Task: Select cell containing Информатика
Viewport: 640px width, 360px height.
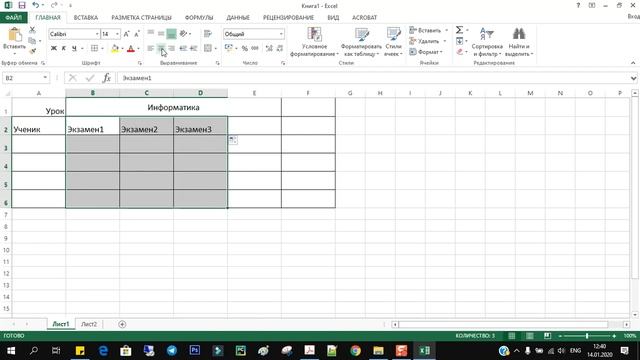Action: click(x=173, y=107)
